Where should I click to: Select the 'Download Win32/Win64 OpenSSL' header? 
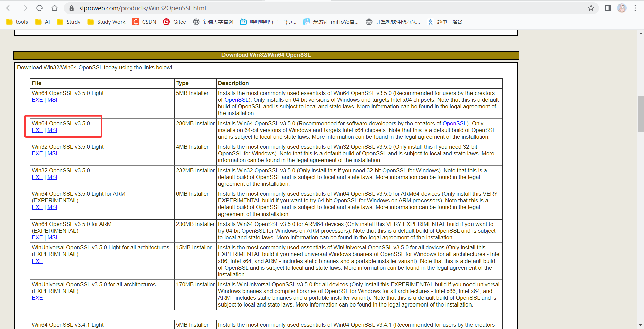(266, 55)
